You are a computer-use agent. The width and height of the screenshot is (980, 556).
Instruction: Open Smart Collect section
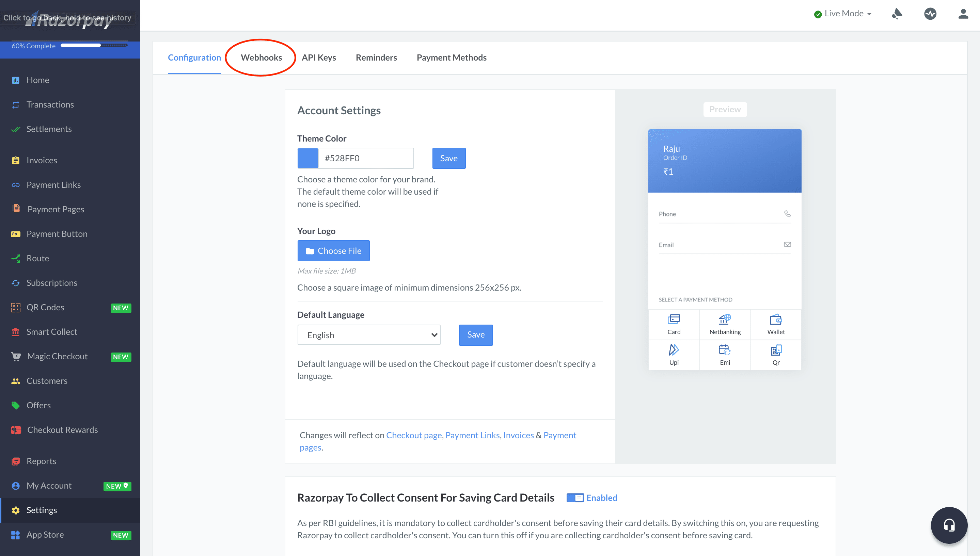click(70, 331)
